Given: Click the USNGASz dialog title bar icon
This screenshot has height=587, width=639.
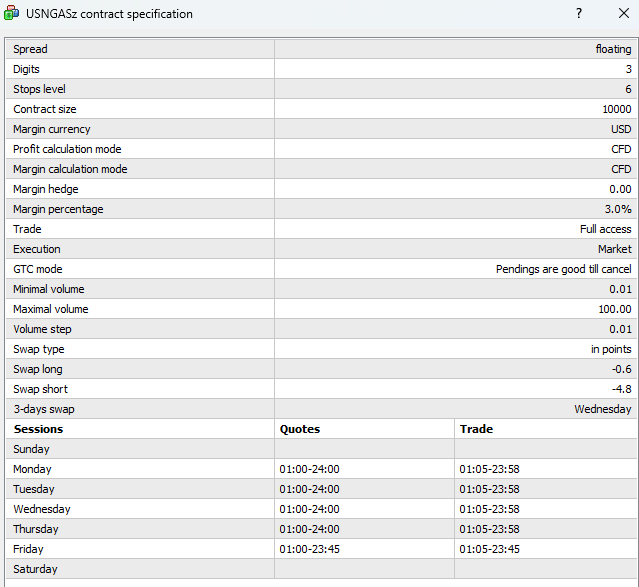Looking at the screenshot, I should click(11, 13).
